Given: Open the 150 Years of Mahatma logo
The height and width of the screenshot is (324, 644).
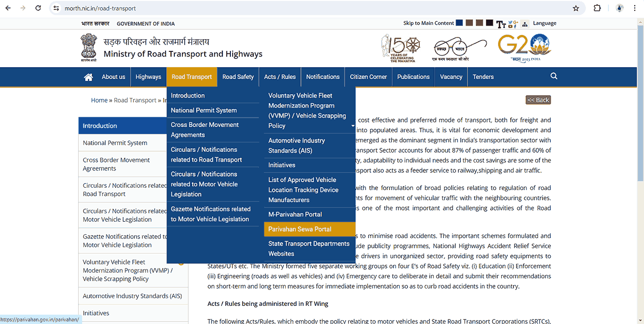Looking at the screenshot, I should (x=401, y=48).
